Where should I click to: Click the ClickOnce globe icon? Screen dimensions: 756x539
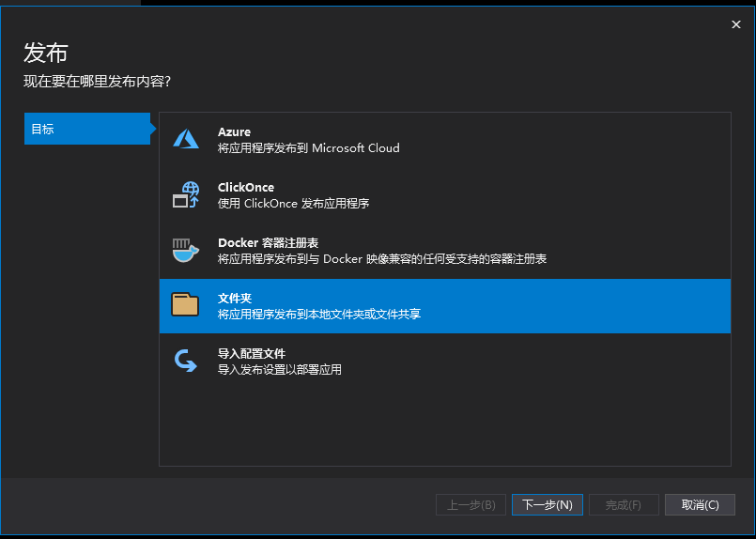(x=186, y=194)
